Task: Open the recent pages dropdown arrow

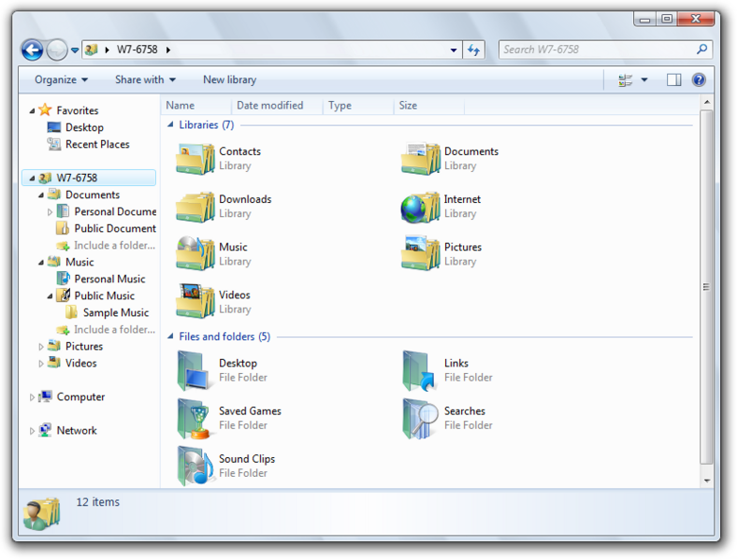Action: click(x=75, y=50)
